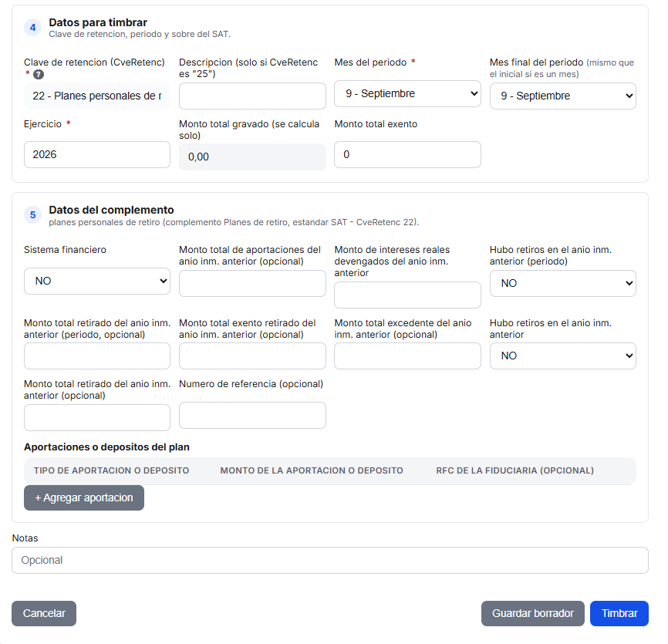Click "RFC DE LA FIDUCIARIA (OPCIONAL)" header
This screenshot has height=644, width=668.
514,470
